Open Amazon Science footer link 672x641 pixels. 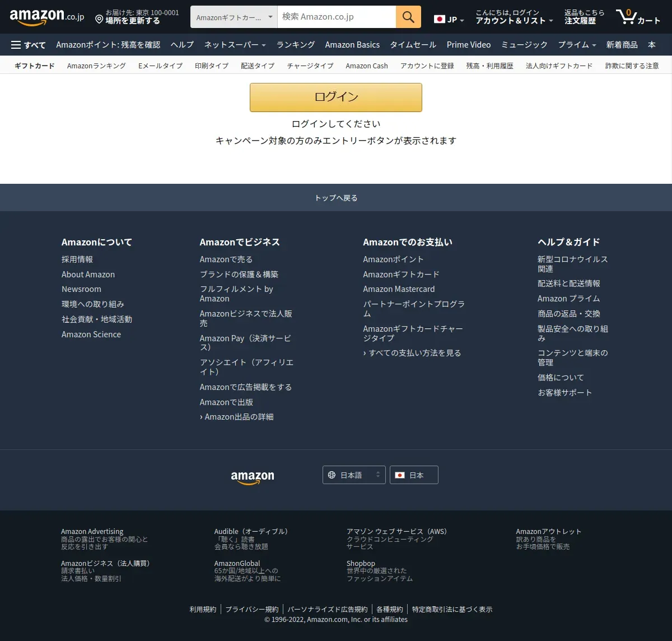point(91,335)
